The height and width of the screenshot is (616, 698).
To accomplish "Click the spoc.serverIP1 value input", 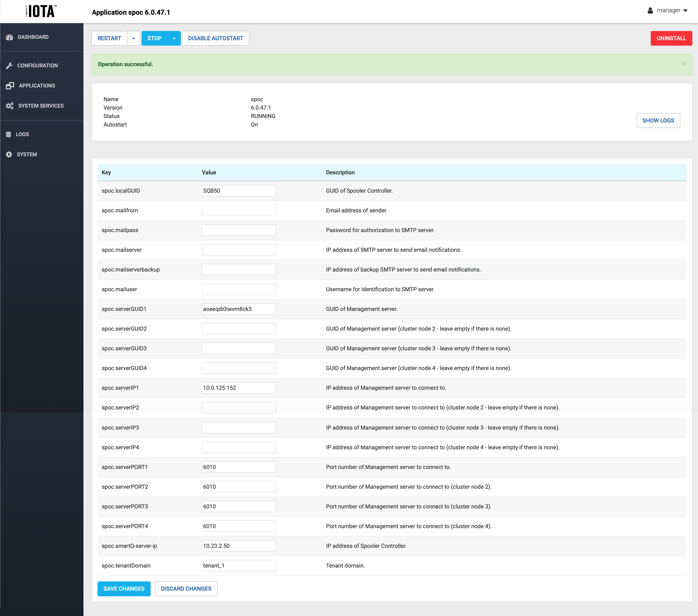I will tap(239, 388).
